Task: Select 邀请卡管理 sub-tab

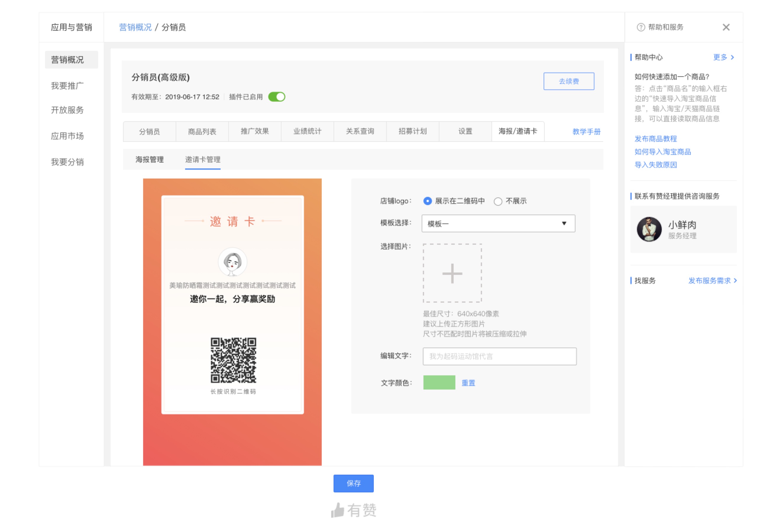Action: click(x=203, y=160)
